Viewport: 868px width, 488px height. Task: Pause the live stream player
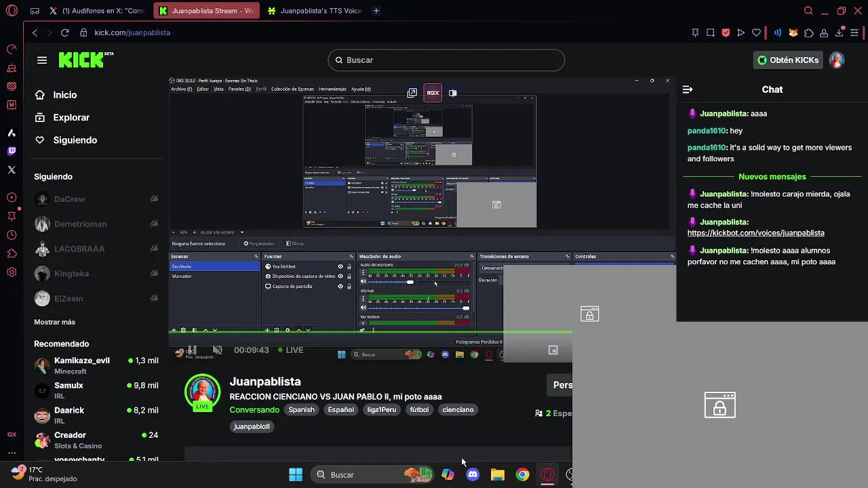pyautogui.click(x=192, y=350)
